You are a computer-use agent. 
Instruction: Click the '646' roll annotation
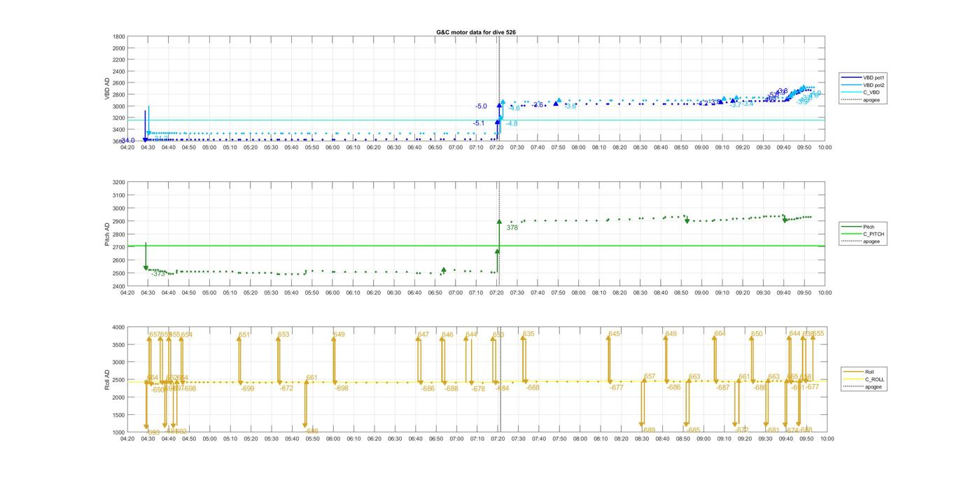[x=447, y=335]
